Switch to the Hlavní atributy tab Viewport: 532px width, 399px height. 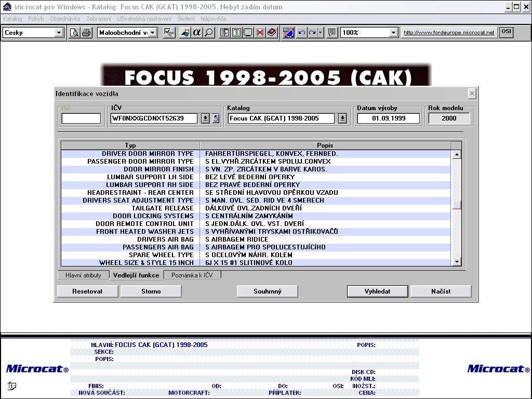click(x=83, y=275)
